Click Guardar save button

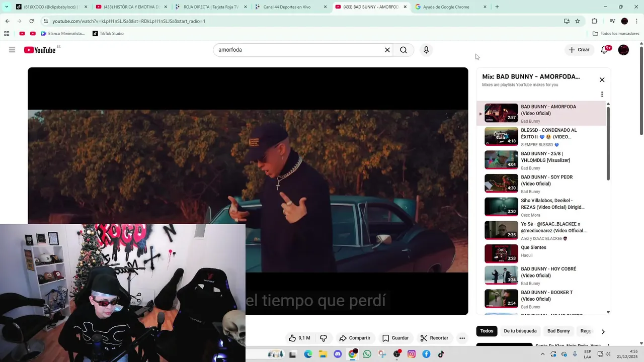click(395, 338)
